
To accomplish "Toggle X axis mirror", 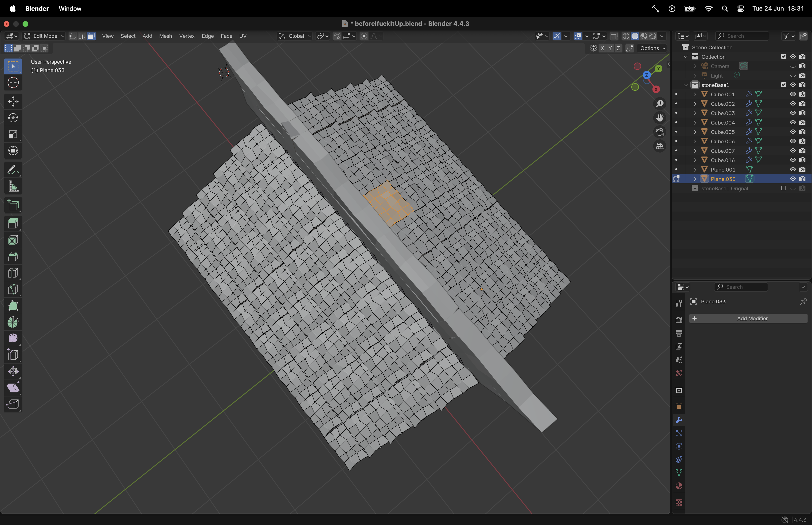I will (x=602, y=48).
